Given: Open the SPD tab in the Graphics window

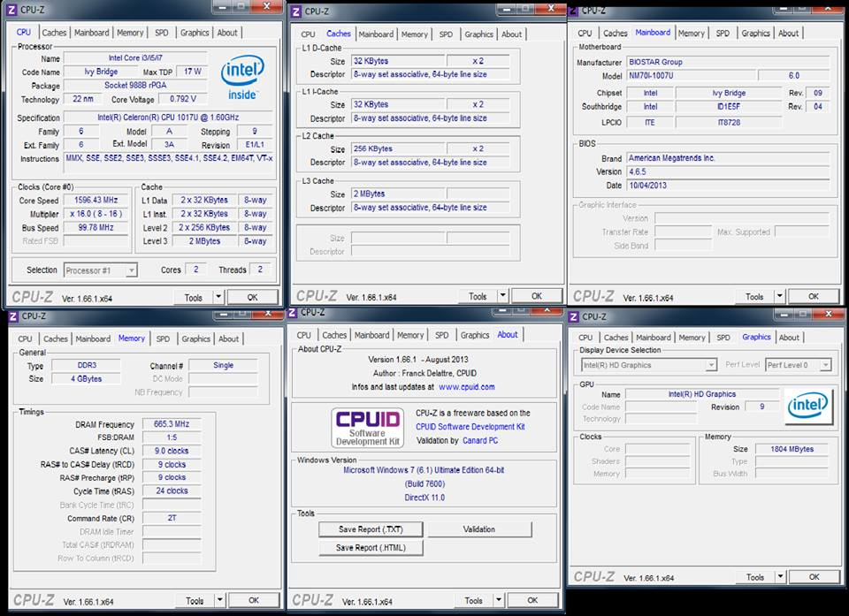Looking at the screenshot, I should coord(723,338).
